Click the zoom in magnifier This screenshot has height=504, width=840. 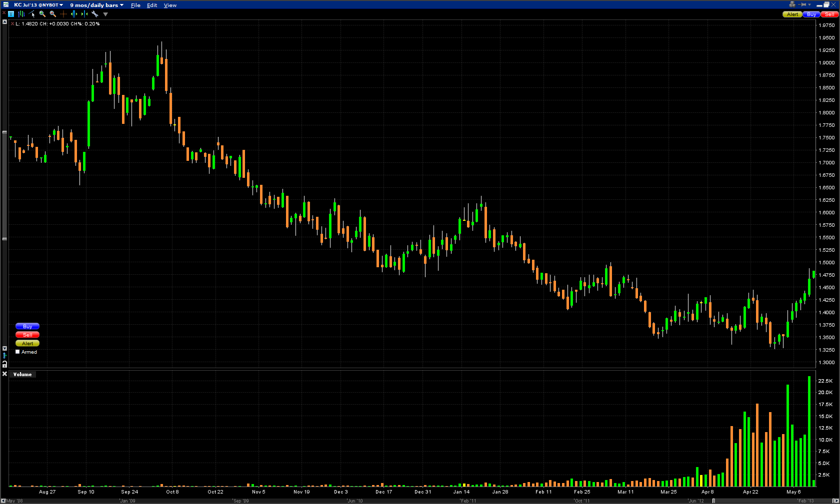42,14
